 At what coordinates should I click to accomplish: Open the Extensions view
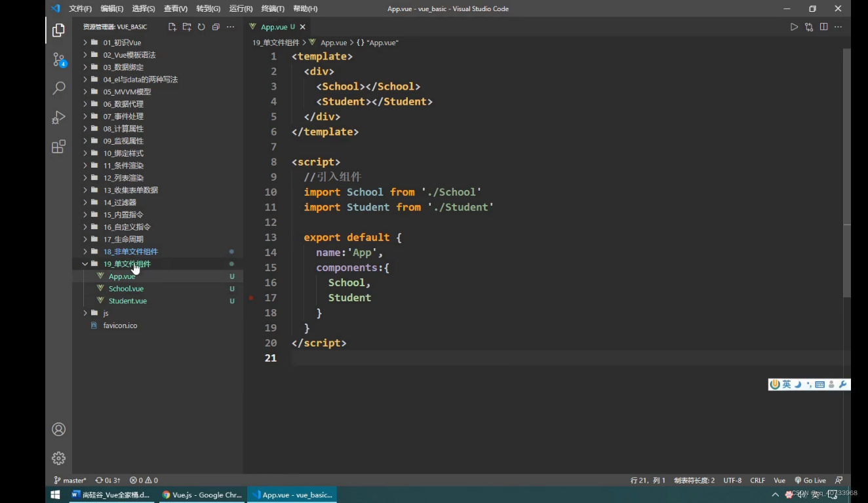58,146
